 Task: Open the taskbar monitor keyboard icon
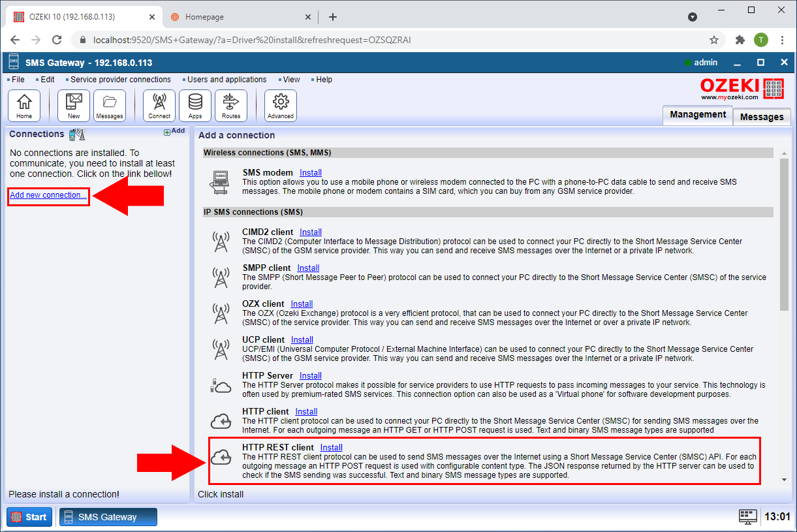pos(747,517)
